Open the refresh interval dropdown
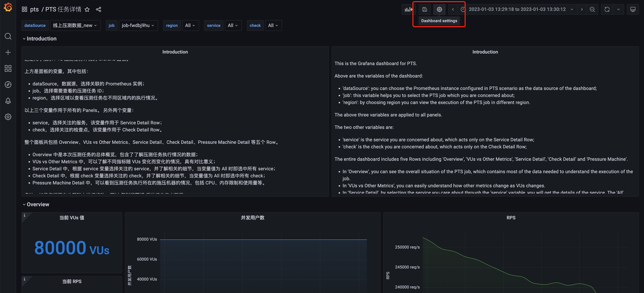This screenshot has width=644, height=293. click(x=618, y=9)
